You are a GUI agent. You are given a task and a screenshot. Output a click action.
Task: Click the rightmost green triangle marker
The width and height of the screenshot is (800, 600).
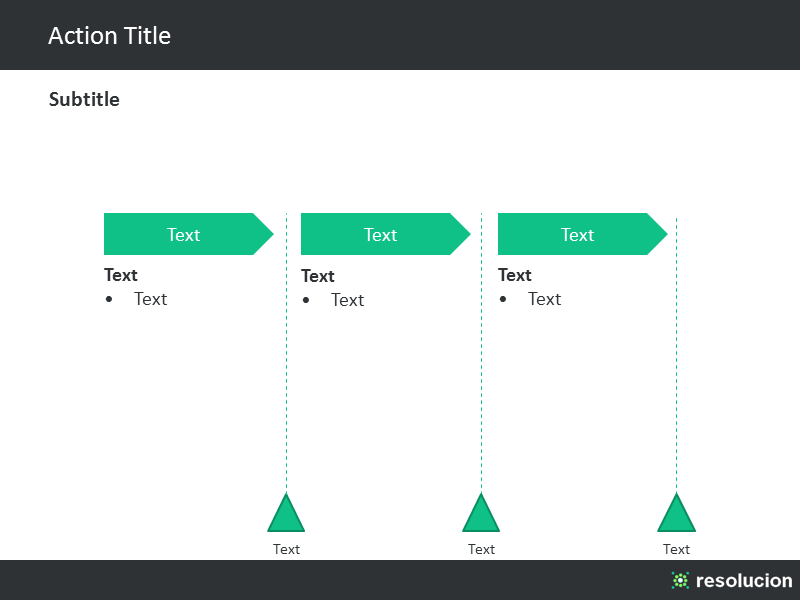[677, 513]
